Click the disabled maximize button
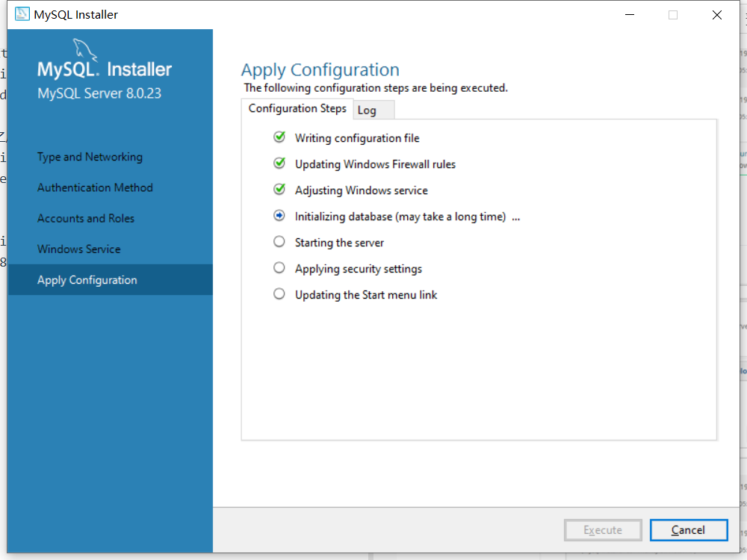This screenshot has height=560, width=747. pyautogui.click(x=673, y=15)
